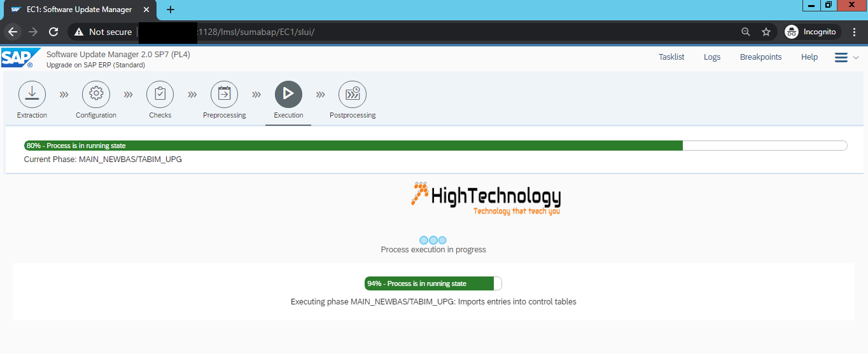The image size is (868, 354).
Task: Open the Breakpoints menu item
Action: pyautogui.click(x=760, y=57)
